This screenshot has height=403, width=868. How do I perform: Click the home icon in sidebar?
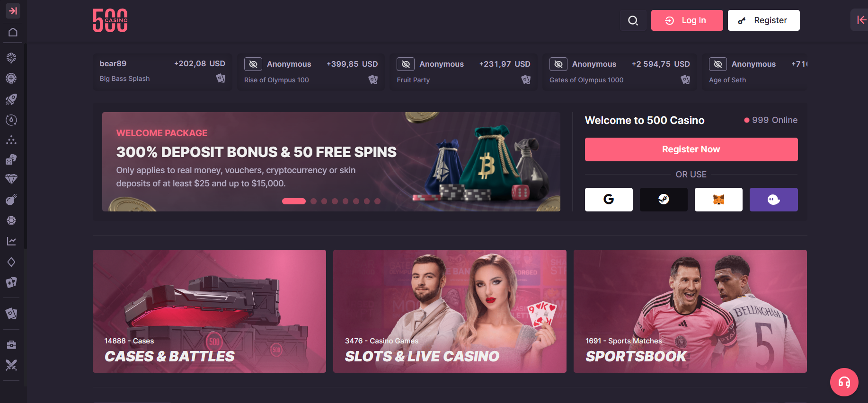click(13, 32)
